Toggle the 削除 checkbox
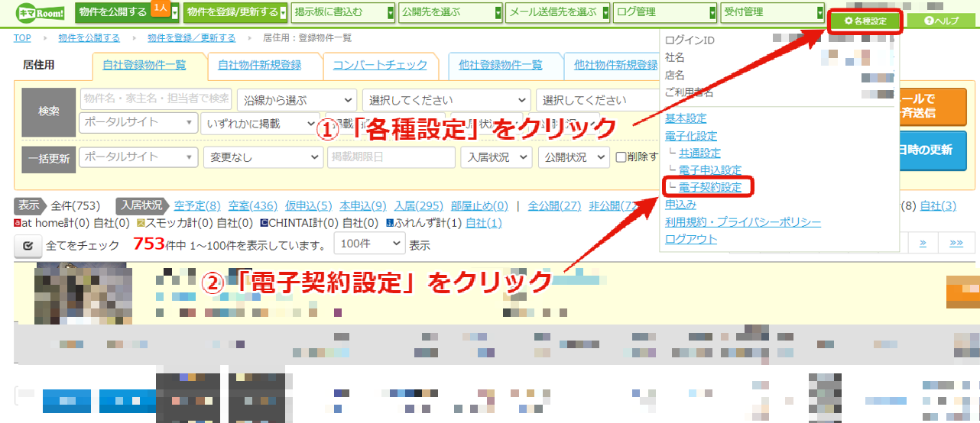This screenshot has width=980, height=423. (x=622, y=157)
